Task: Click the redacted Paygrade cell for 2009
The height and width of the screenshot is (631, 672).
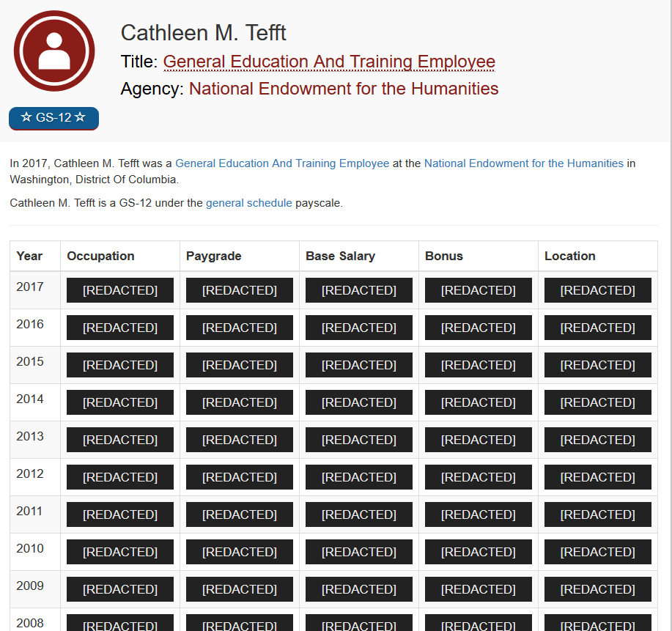Action: coord(240,589)
